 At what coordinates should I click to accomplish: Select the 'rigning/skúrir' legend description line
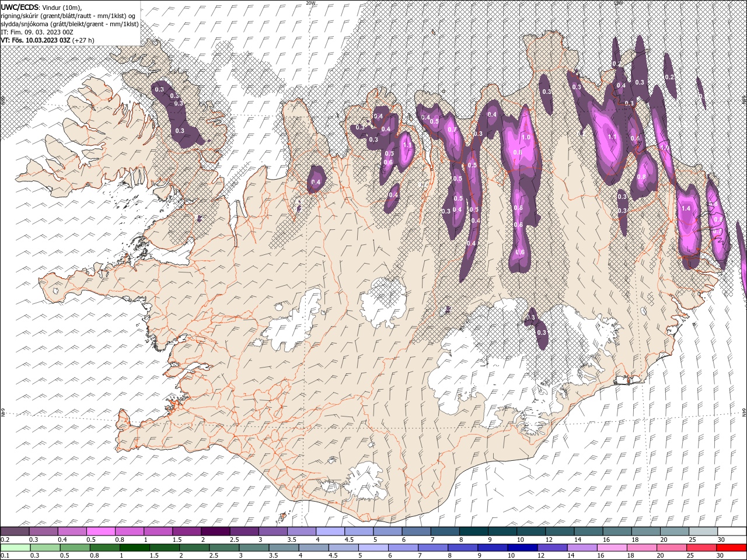coord(68,16)
